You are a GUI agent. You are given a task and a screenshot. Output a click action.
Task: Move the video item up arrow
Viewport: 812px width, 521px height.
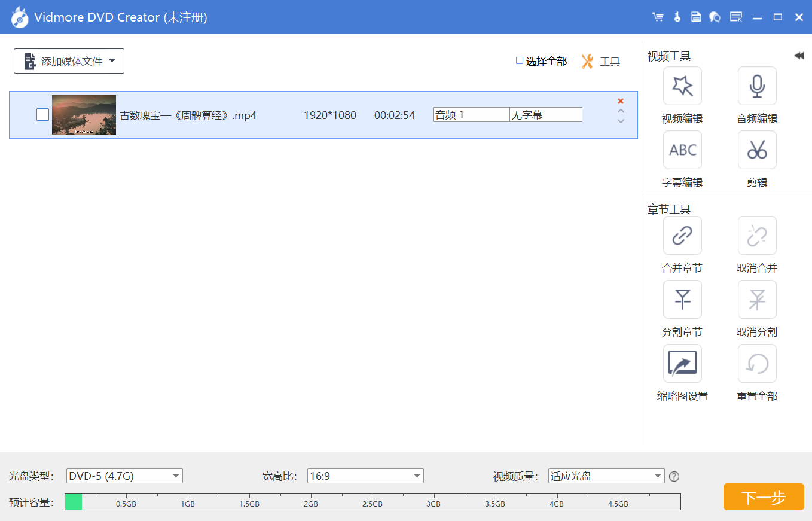[x=621, y=111]
